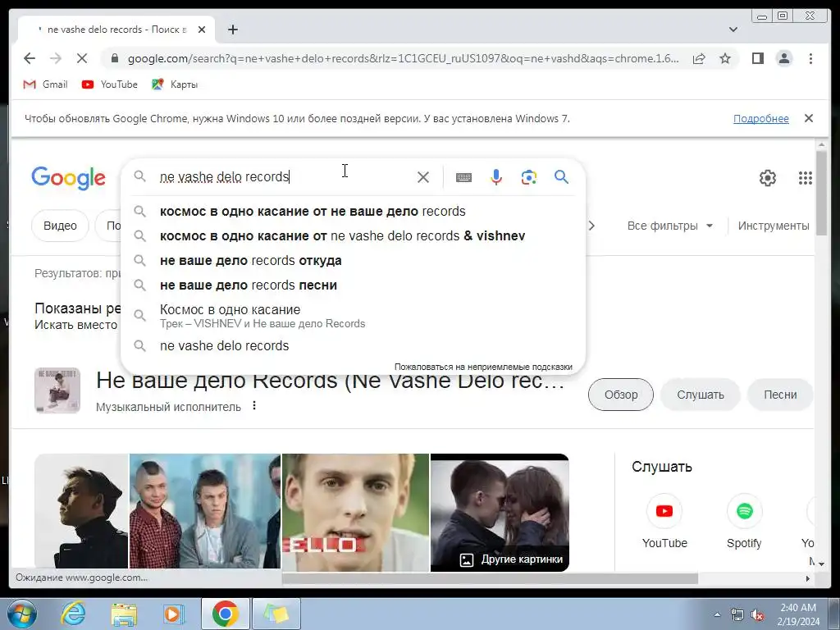
Task: Go to the Google logo home
Action: coord(68,178)
